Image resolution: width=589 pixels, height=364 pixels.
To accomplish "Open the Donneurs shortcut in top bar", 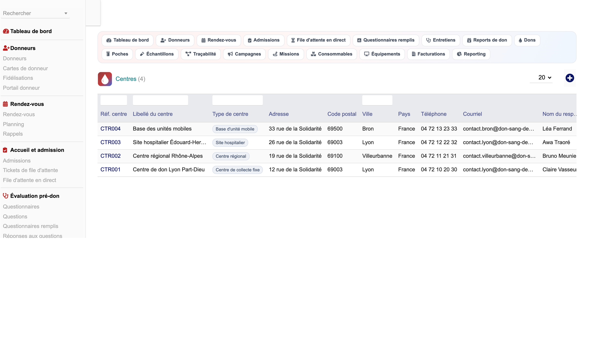I will pos(175,40).
